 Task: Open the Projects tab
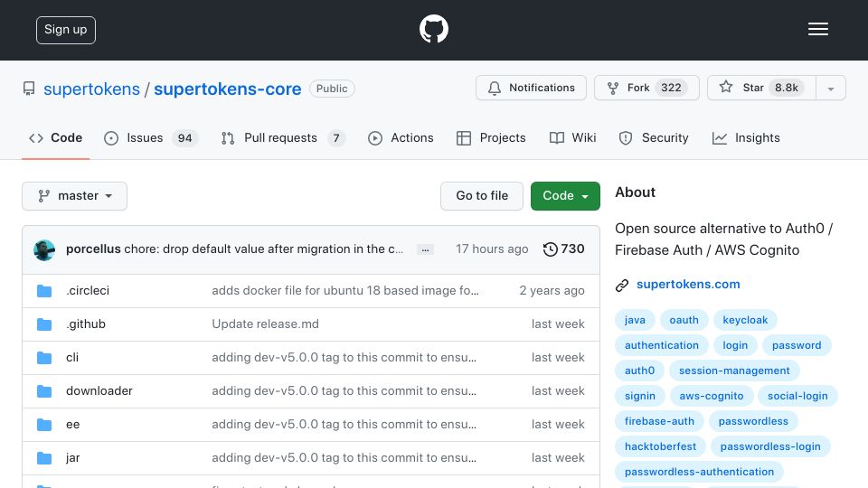pos(491,137)
